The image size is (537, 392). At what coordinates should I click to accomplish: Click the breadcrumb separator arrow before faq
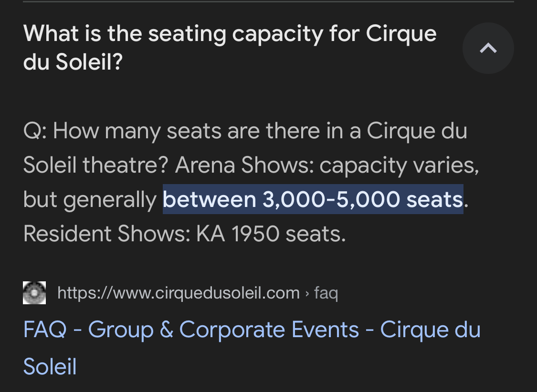[x=307, y=293]
